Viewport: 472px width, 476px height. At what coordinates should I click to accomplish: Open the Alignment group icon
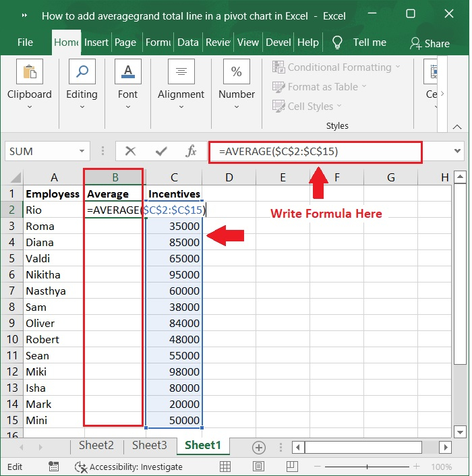181,71
